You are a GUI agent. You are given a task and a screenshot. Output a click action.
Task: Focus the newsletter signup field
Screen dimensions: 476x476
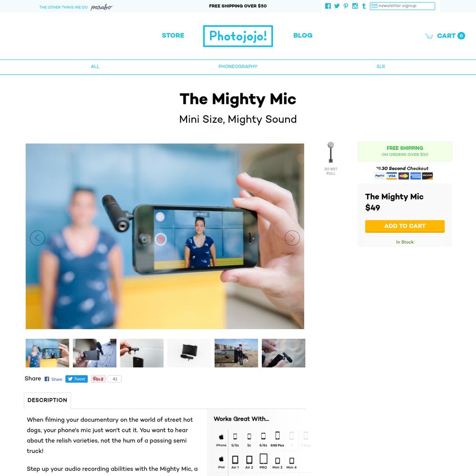pos(402,6)
